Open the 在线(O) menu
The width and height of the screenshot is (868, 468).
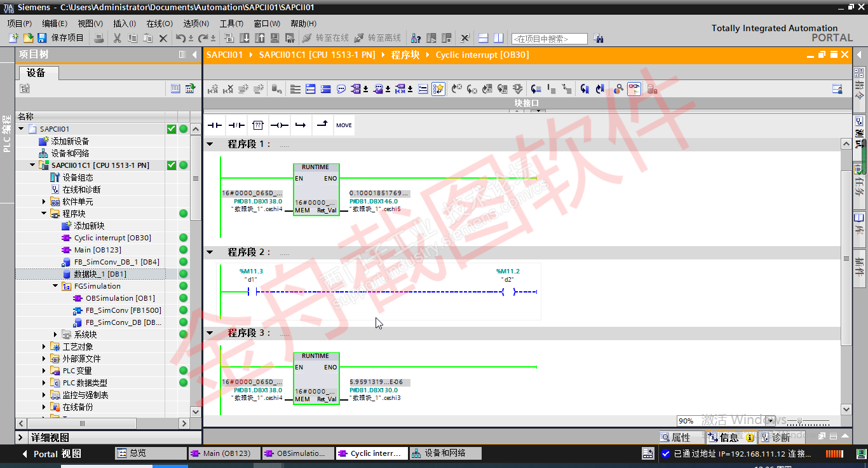159,24
